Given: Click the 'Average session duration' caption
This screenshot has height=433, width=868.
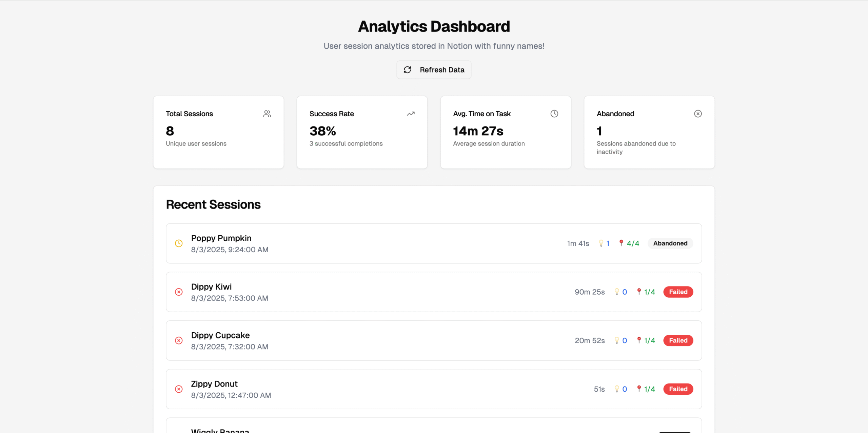Looking at the screenshot, I should (489, 143).
